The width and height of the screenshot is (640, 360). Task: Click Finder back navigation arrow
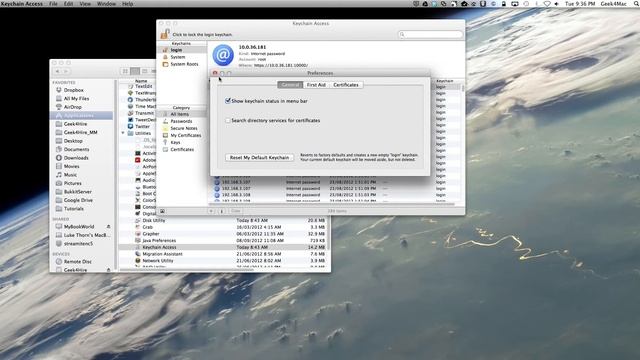pyautogui.click(x=58, y=71)
